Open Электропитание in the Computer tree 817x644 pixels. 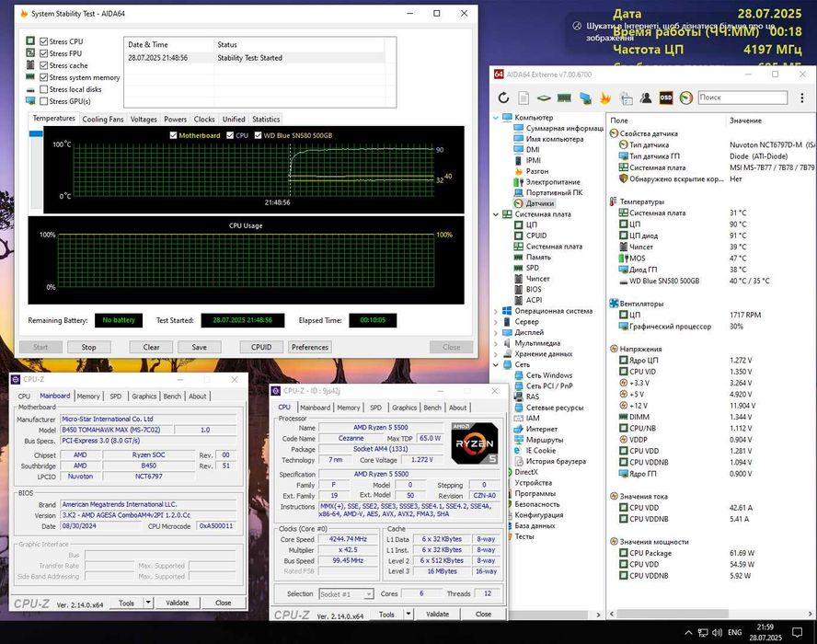point(553,182)
